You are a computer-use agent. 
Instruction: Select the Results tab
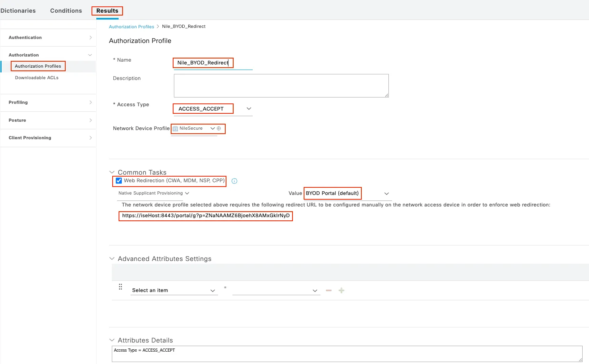(x=107, y=11)
